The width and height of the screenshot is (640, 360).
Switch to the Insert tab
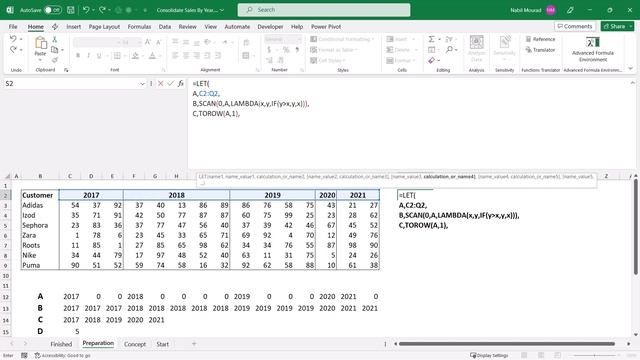point(73,27)
